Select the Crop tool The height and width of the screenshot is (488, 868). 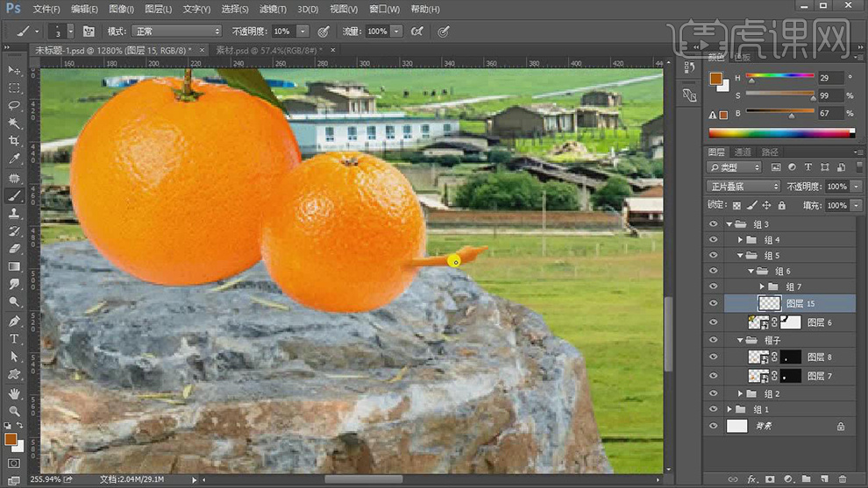(14, 140)
